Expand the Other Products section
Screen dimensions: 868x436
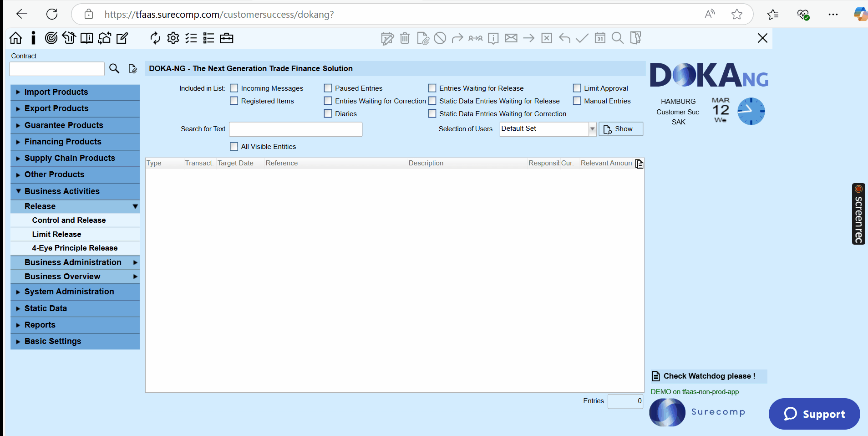(75, 174)
